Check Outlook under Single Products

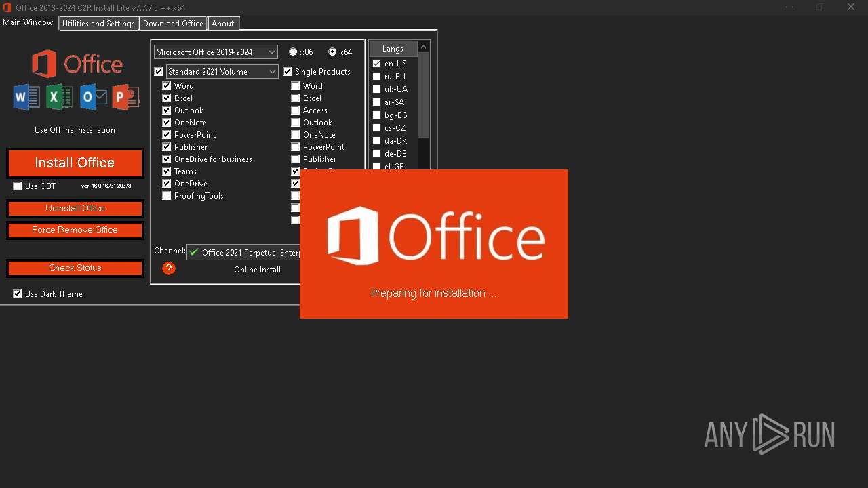(296, 123)
